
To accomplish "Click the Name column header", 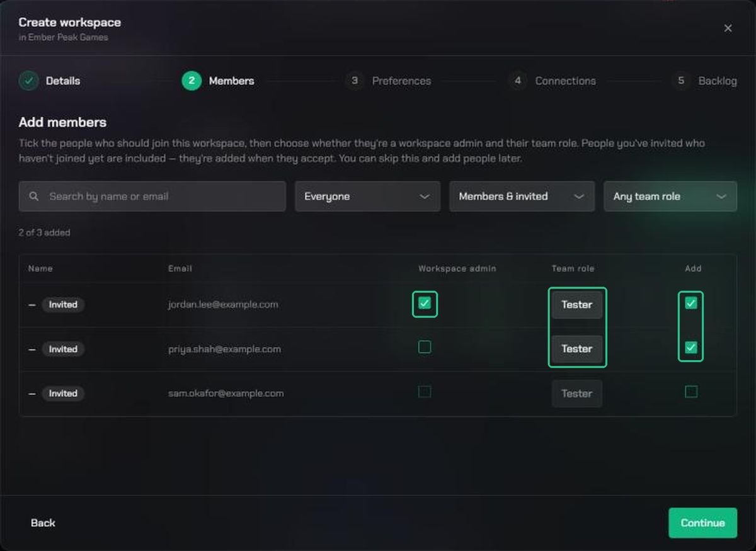I will click(x=40, y=268).
